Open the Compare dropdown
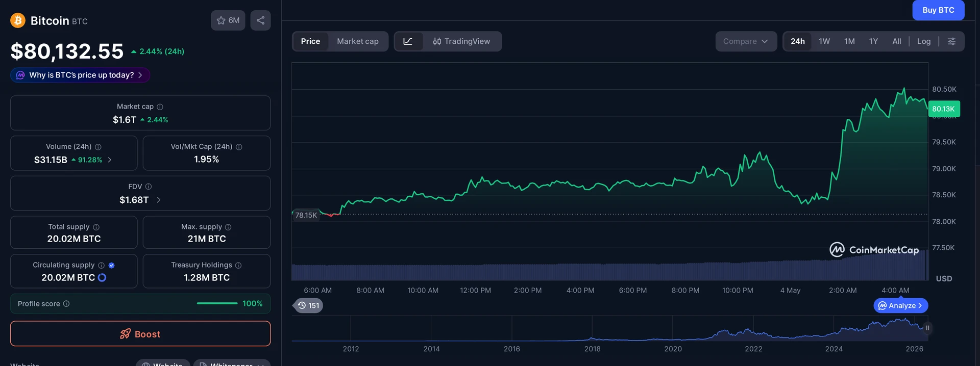The image size is (980, 366). point(746,41)
